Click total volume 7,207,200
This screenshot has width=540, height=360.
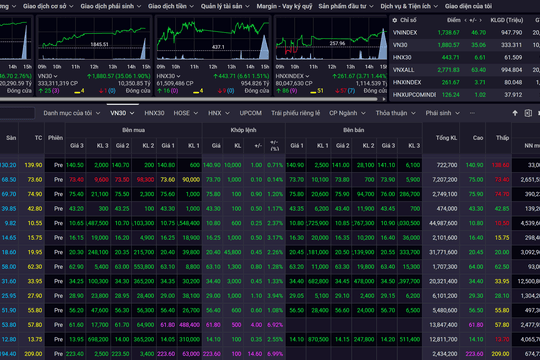[445, 179]
